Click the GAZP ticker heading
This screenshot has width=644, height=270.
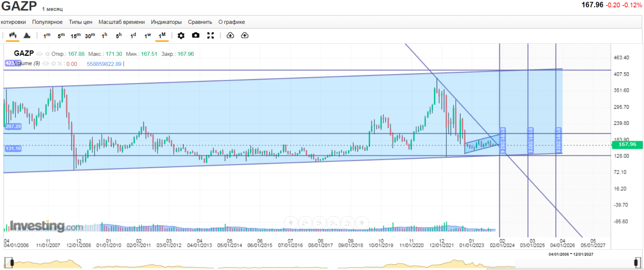[19, 6]
